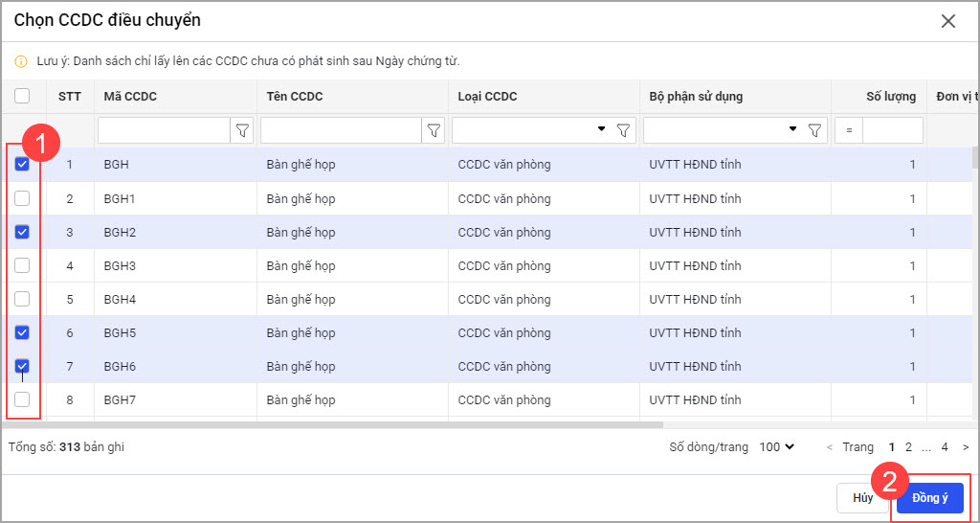The width and height of the screenshot is (980, 523).
Task: Click the filter icon for Mã CCDC column
Action: (x=242, y=130)
